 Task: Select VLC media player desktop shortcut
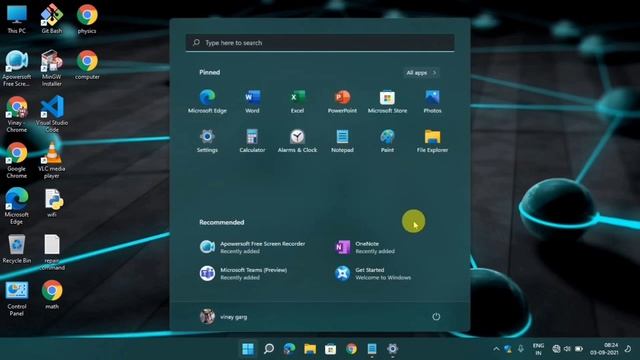coord(52,160)
